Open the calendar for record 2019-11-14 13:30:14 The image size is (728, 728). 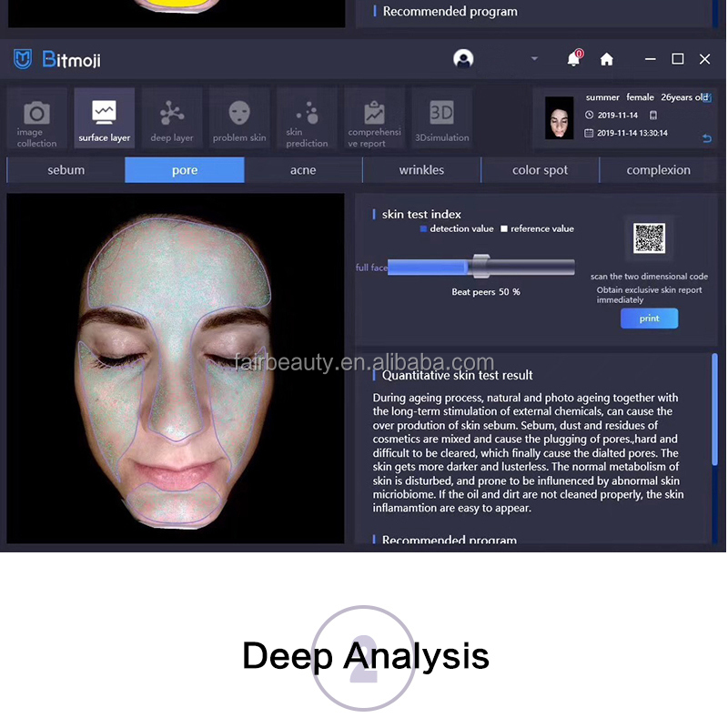[590, 132]
